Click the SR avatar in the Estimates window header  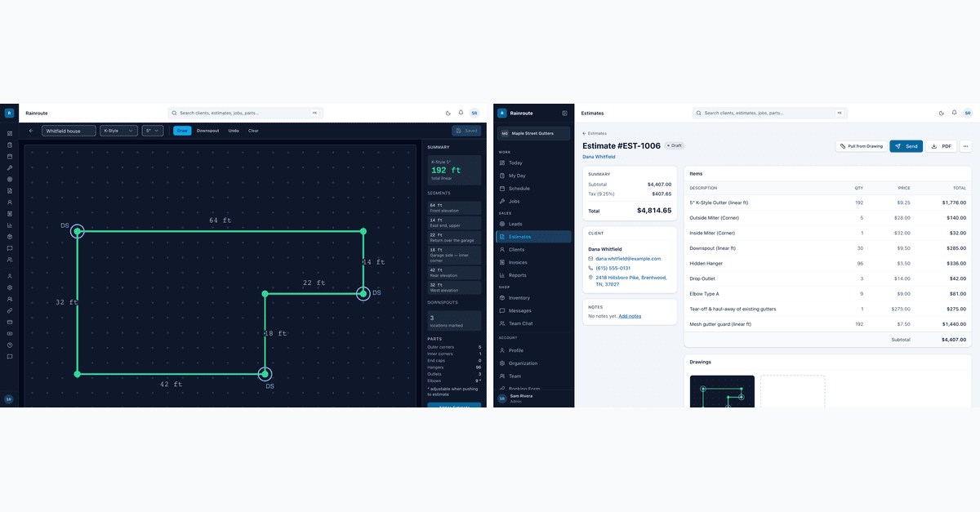968,113
